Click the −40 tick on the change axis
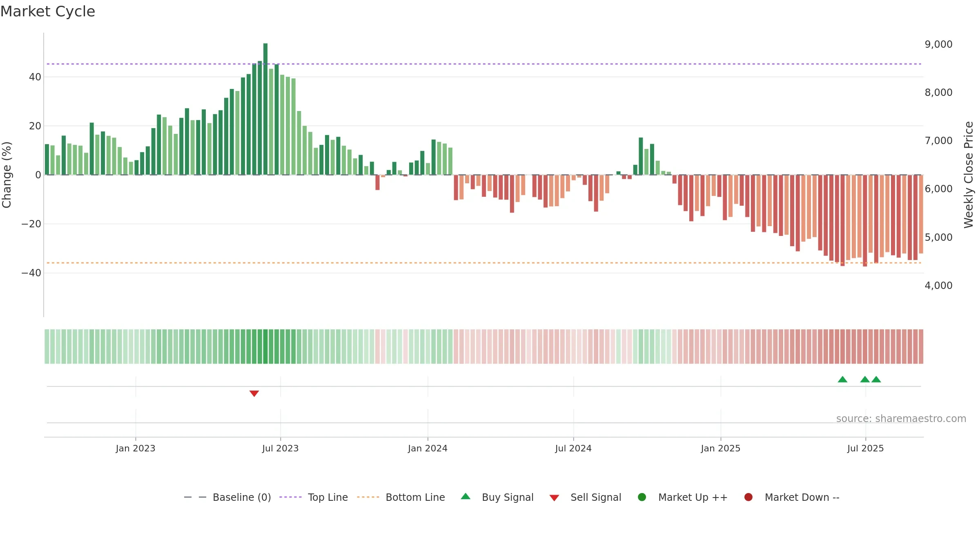The image size is (980, 551). [x=31, y=273]
